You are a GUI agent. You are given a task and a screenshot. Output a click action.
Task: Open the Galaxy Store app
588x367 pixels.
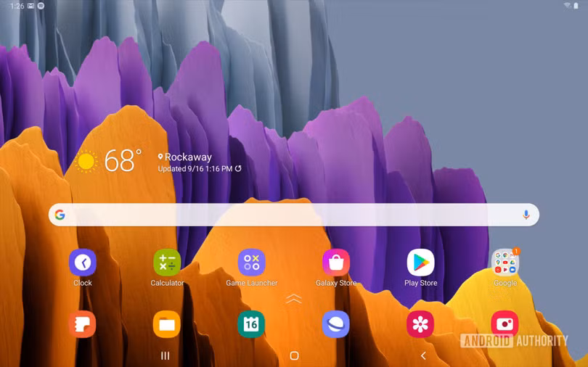click(336, 263)
